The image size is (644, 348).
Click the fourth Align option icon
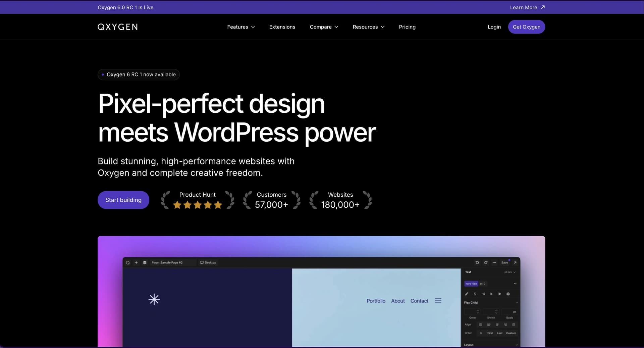pos(505,325)
